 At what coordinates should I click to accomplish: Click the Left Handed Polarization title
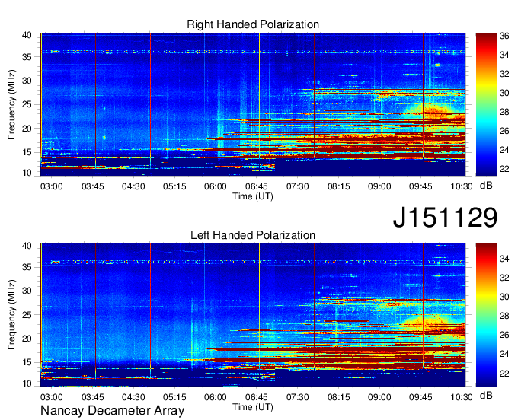tap(253, 235)
